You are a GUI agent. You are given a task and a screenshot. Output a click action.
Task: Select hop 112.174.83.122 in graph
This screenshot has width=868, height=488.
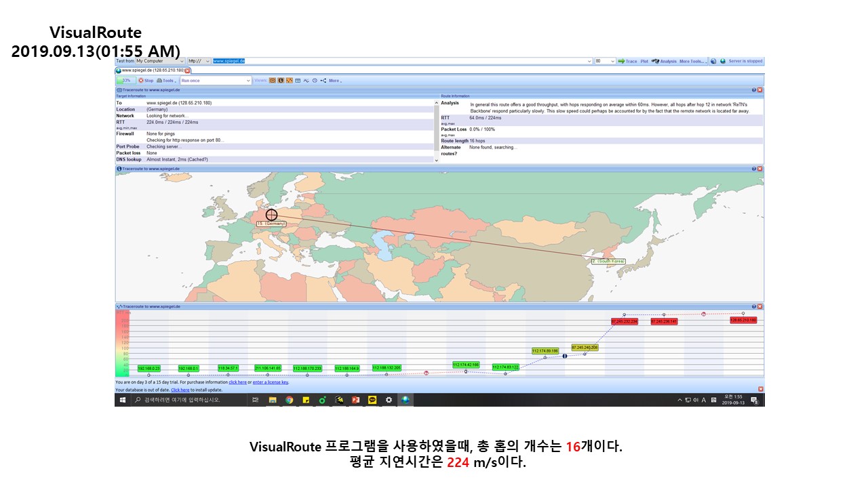[506, 367]
